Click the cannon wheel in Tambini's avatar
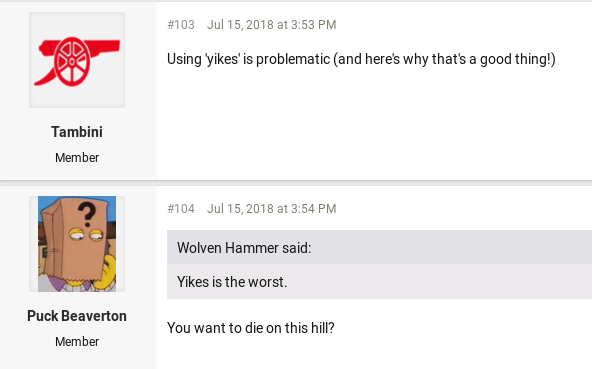The image size is (592, 369). 72,62
